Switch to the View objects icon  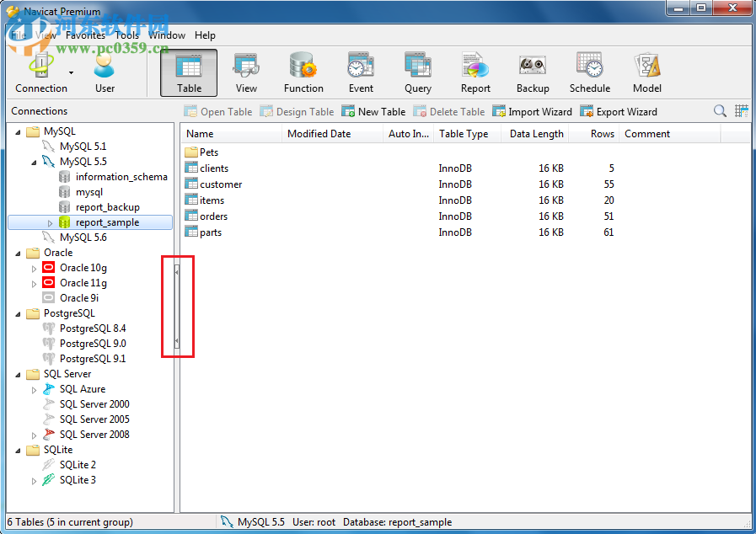[246, 73]
